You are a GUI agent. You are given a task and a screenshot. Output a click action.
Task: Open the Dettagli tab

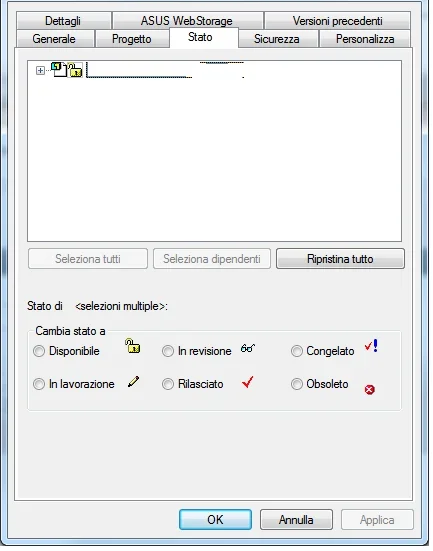63,21
